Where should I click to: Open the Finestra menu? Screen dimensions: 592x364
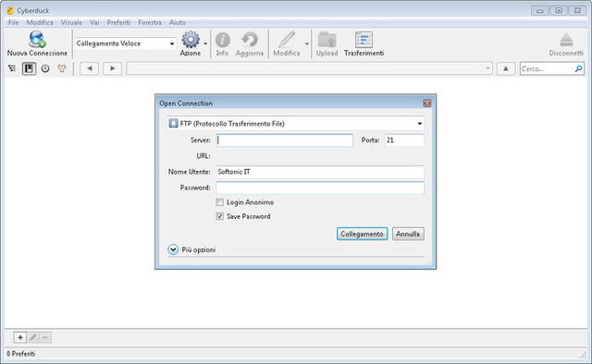pyautogui.click(x=150, y=22)
